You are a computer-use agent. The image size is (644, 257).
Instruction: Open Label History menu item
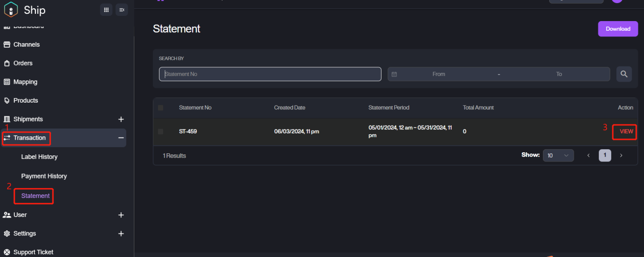tap(39, 157)
